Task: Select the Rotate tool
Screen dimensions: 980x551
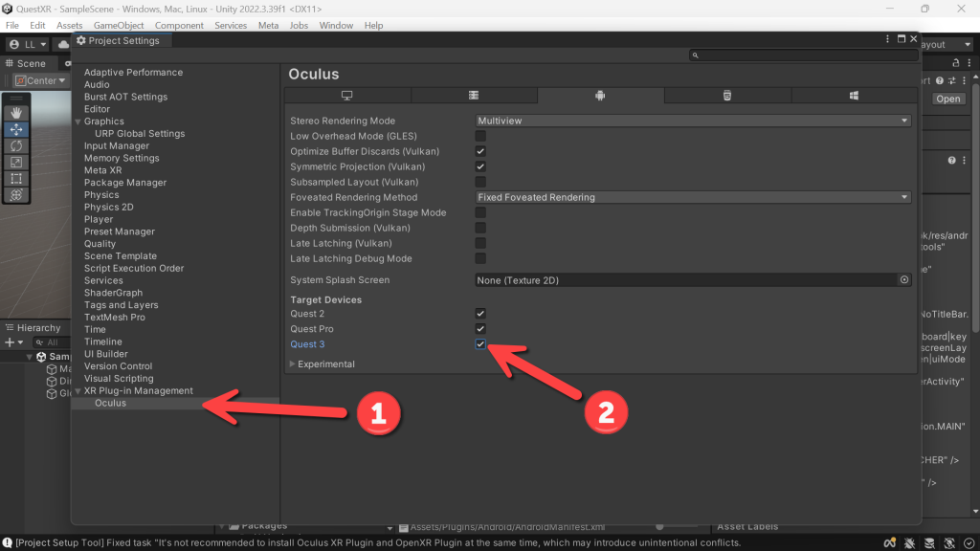Action: (16, 145)
